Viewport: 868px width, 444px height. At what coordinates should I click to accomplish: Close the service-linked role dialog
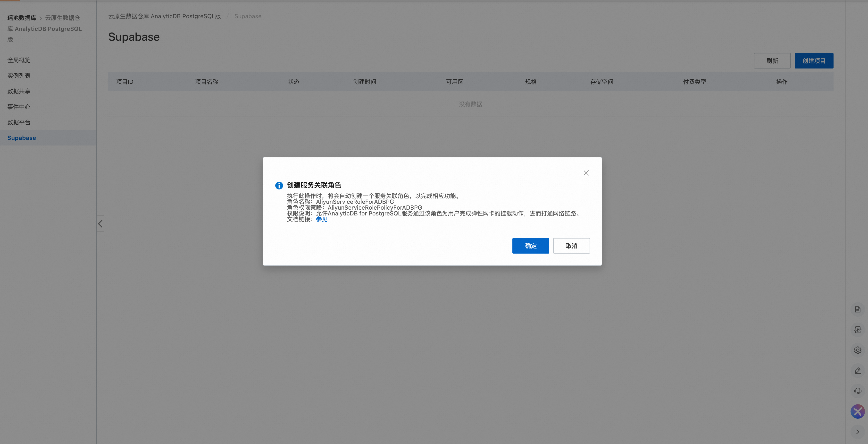click(x=586, y=173)
